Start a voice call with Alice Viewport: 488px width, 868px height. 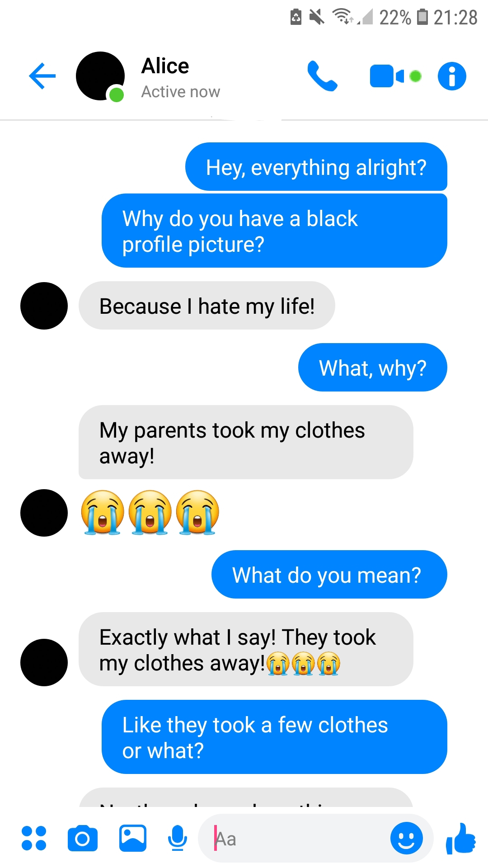[322, 76]
